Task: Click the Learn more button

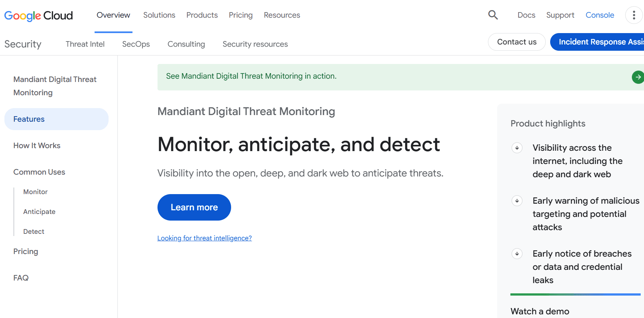Action: pyautogui.click(x=194, y=207)
